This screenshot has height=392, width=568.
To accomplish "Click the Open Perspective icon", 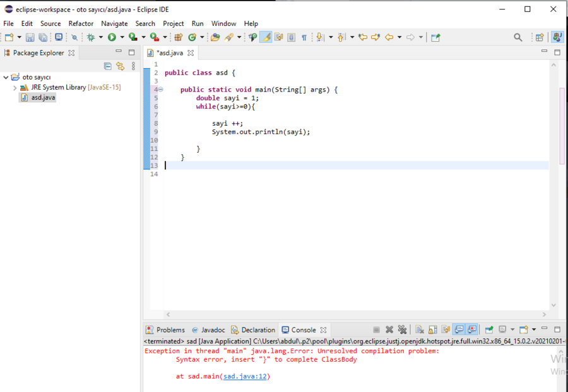I will [540, 38].
